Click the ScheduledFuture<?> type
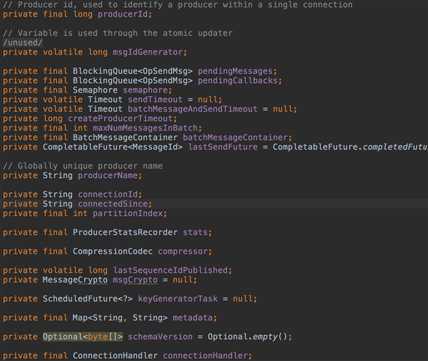 [88, 298]
